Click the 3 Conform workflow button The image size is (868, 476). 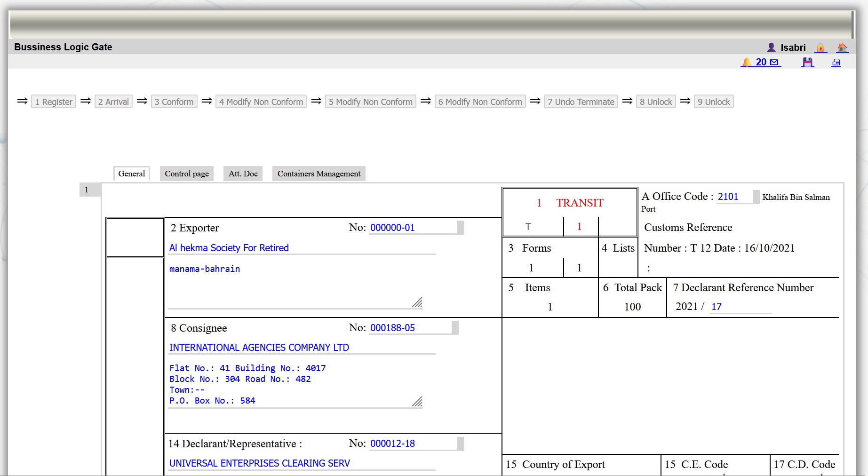click(174, 102)
